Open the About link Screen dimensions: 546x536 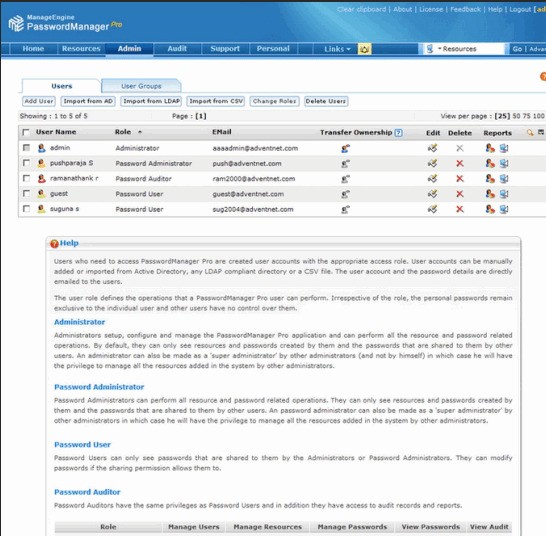click(x=403, y=9)
